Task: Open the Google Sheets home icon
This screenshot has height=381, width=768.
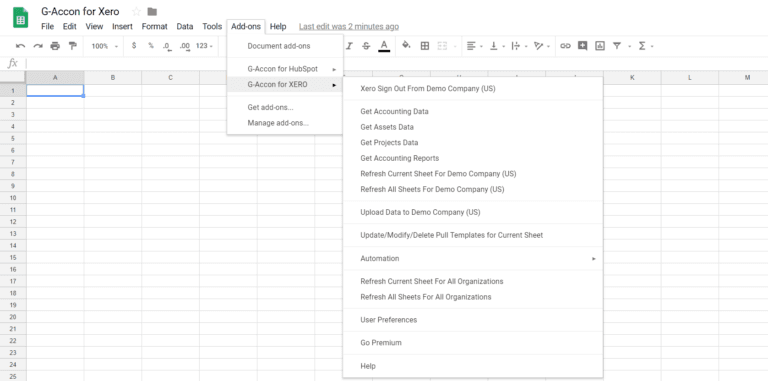Action: (x=20, y=18)
